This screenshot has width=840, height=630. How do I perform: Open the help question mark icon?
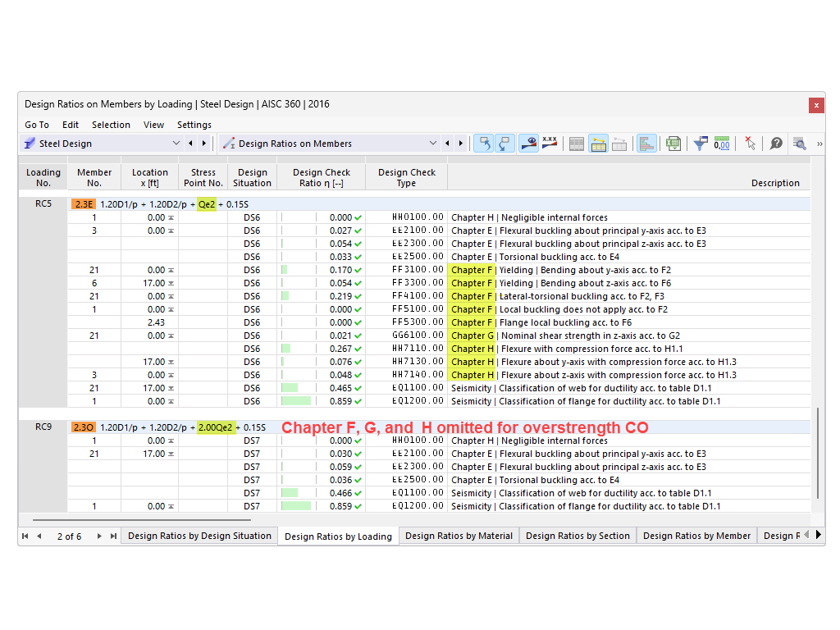point(775,143)
